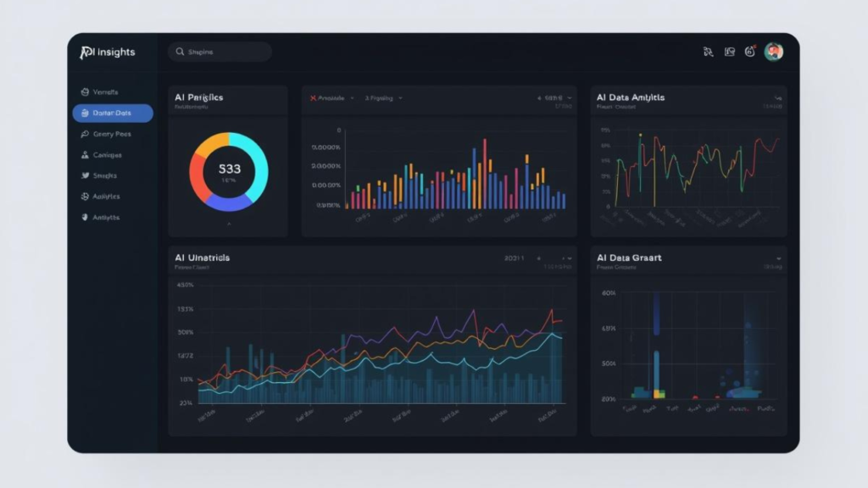Toggle the red X filter on the bar chart panel
Viewport: 868px width, 488px height.
313,97
